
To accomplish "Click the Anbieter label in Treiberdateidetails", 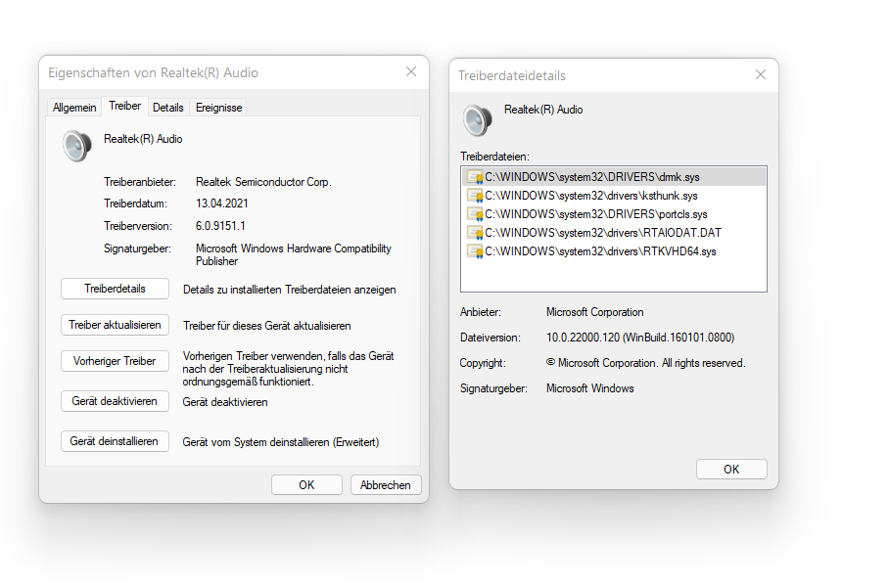I will click(480, 312).
